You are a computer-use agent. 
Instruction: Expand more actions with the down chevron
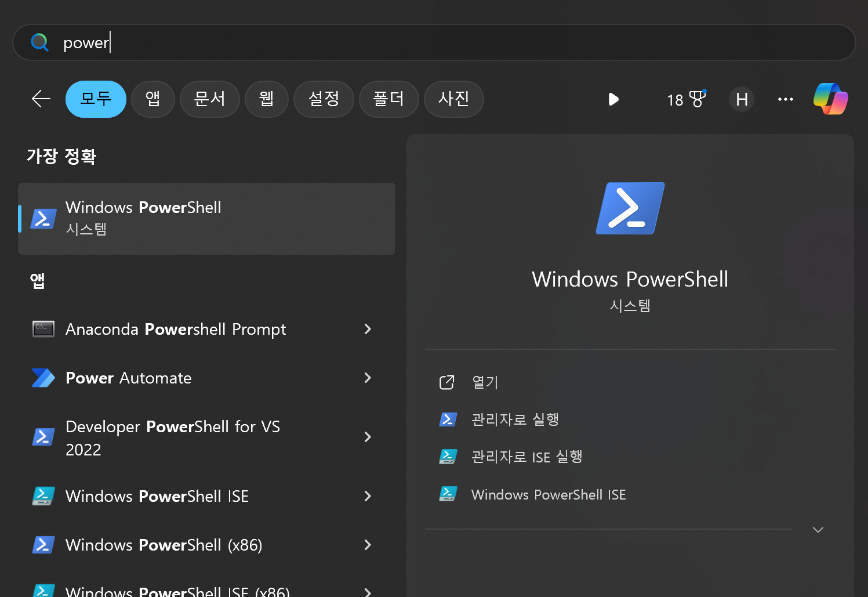point(818,530)
